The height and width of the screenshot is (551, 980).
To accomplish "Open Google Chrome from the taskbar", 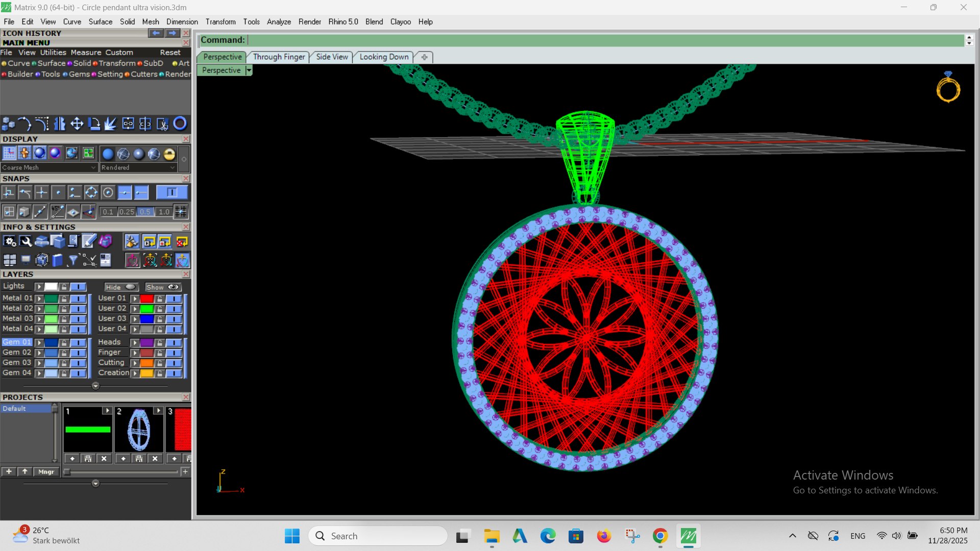I will click(x=660, y=536).
